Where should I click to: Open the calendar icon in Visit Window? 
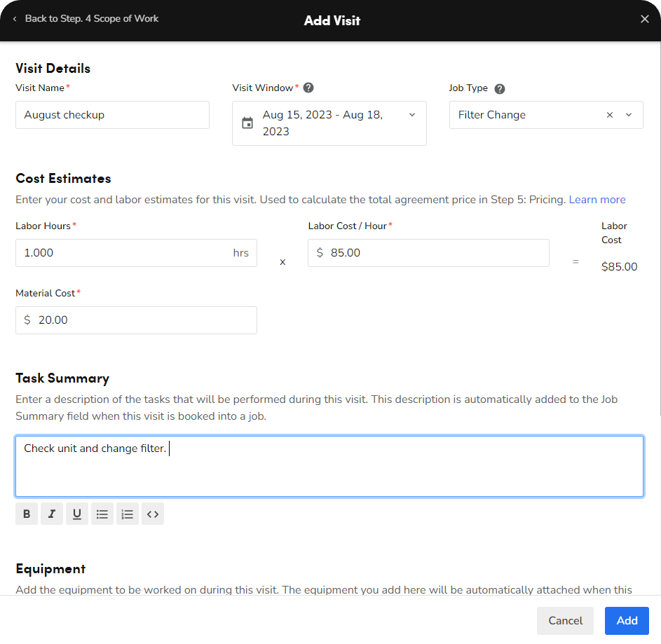click(247, 122)
